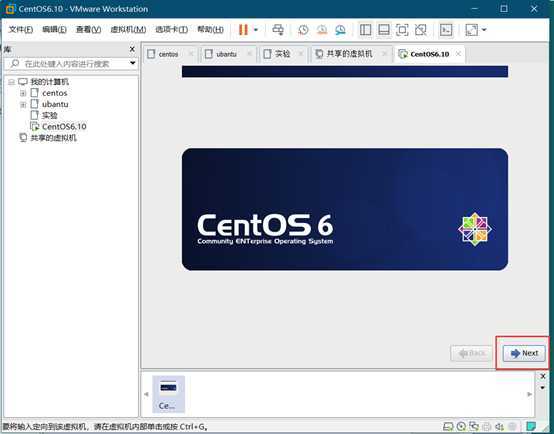This screenshot has height=434, width=554.
Task: Open the 虚拟机(M) menu
Action: click(128, 29)
